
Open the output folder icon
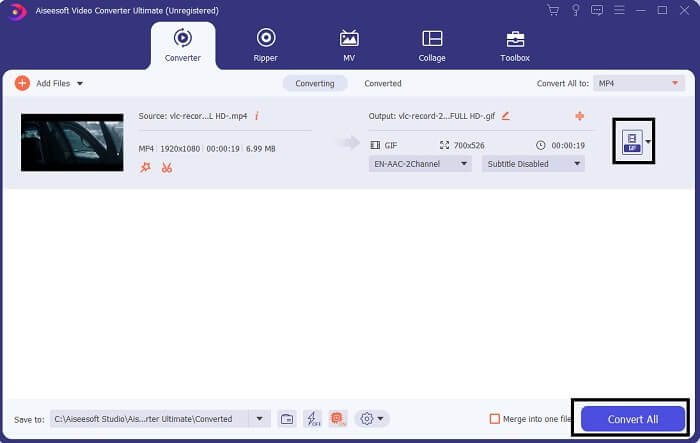tap(287, 419)
